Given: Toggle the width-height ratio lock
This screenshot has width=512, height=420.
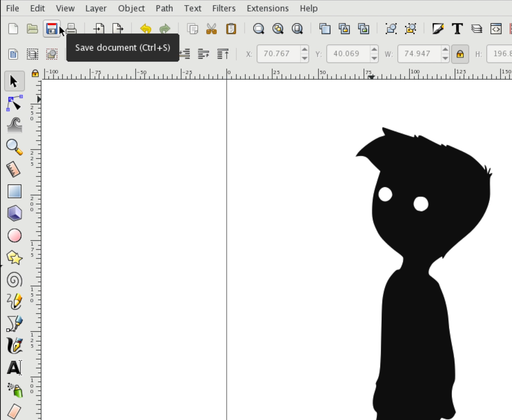Looking at the screenshot, I should [460, 54].
